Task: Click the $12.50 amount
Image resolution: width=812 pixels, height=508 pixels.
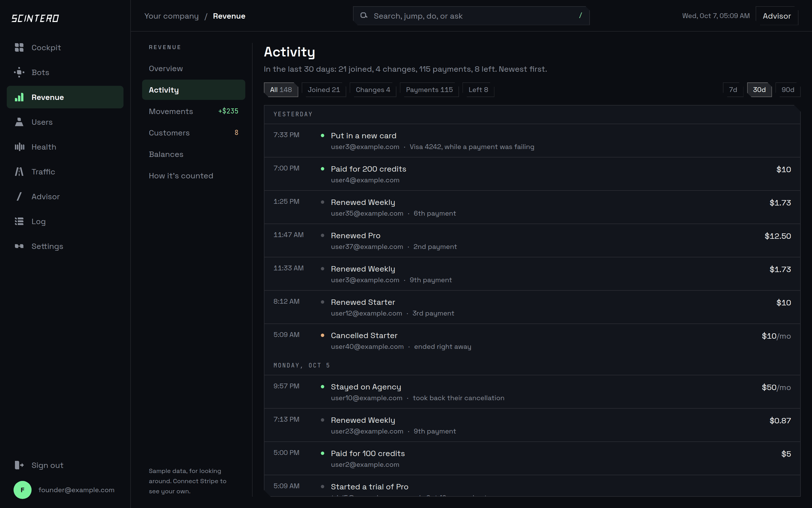Action: pos(777,236)
